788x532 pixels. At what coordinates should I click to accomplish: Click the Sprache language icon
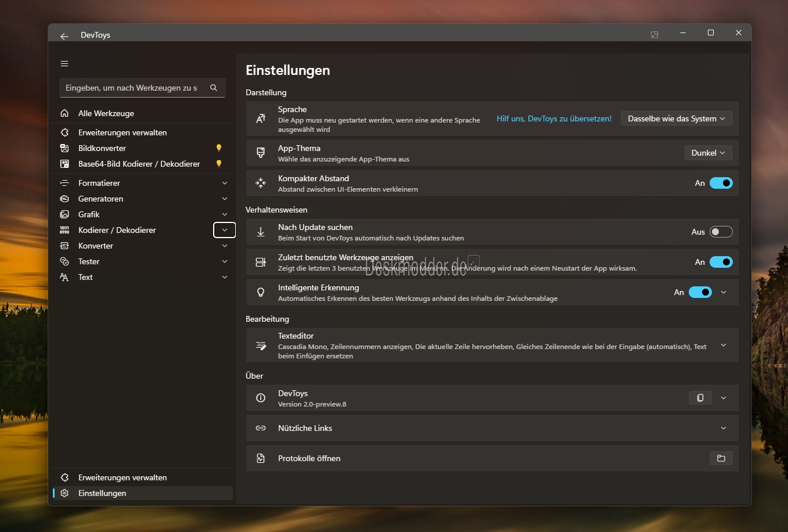[261, 118]
